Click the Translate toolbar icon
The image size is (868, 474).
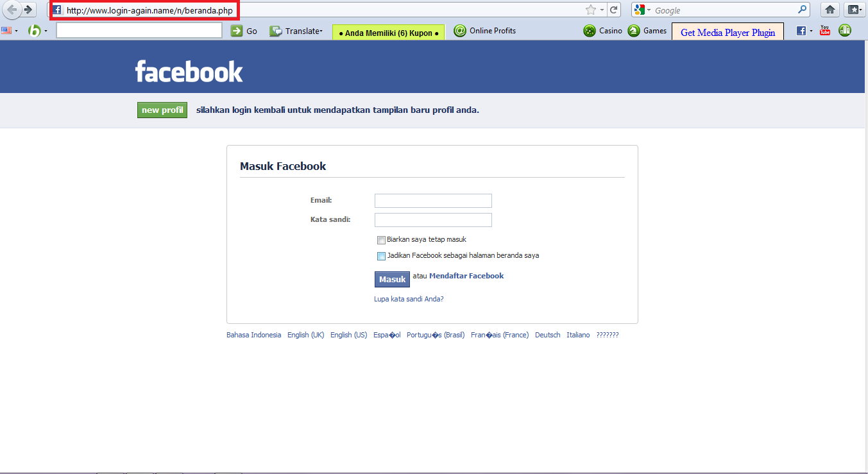click(276, 31)
